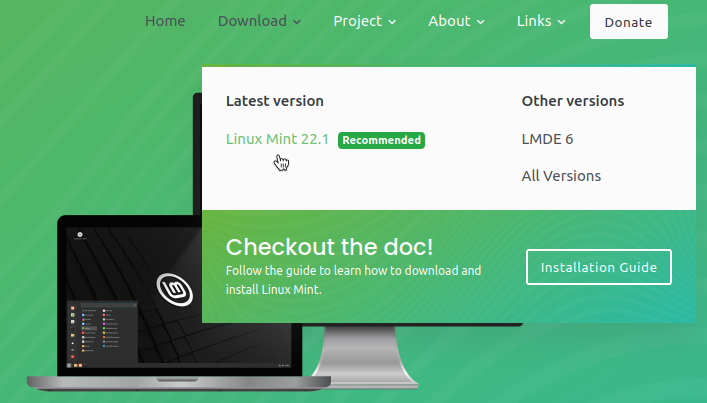Open the Linux Mint 22.1 link
The image size is (707, 403).
(277, 139)
